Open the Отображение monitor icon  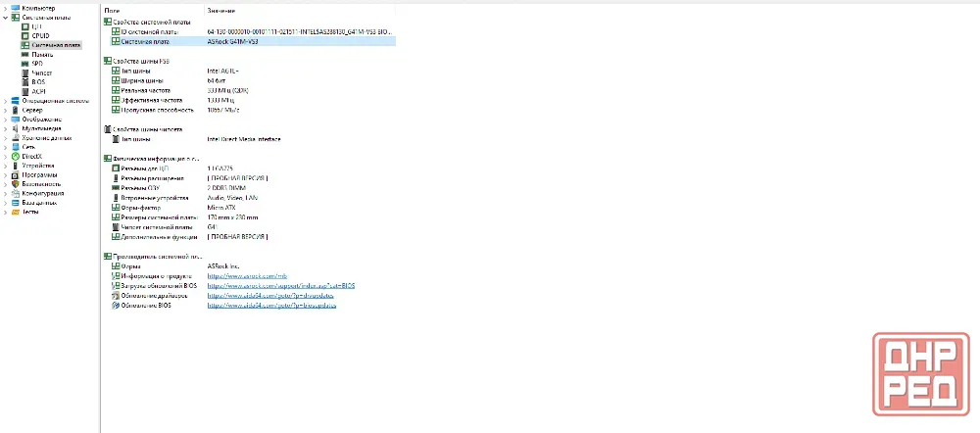[16, 120]
